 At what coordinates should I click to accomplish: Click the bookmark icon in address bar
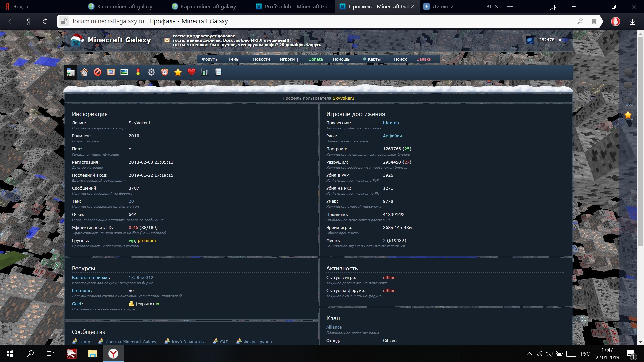(x=594, y=22)
